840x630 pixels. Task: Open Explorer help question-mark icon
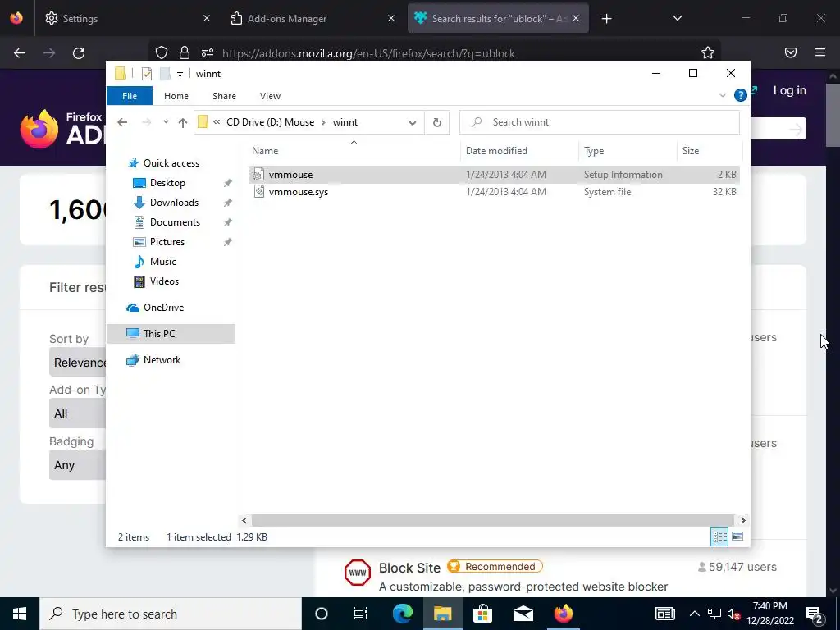click(741, 95)
